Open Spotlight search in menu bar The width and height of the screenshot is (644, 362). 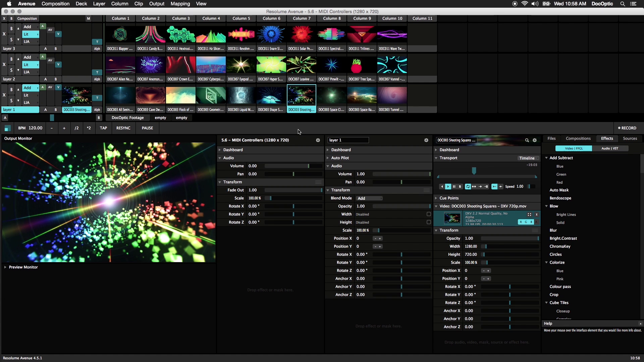(623, 4)
